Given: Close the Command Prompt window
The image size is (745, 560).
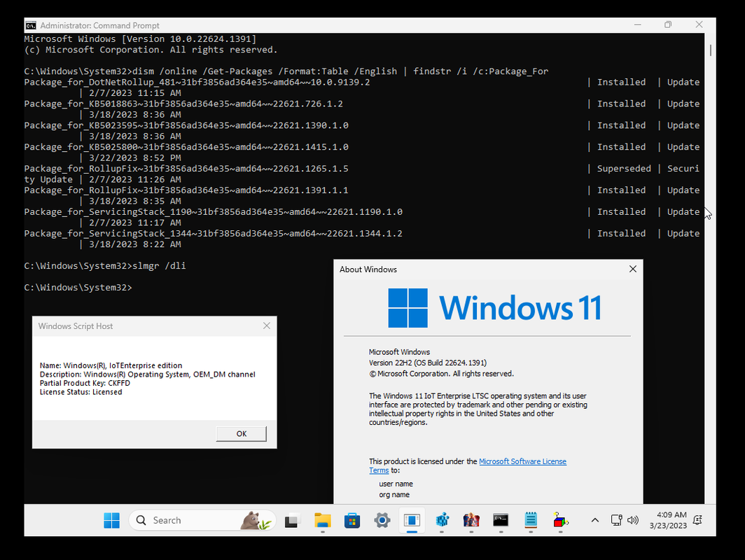Looking at the screenshot, I should point(699,24).
